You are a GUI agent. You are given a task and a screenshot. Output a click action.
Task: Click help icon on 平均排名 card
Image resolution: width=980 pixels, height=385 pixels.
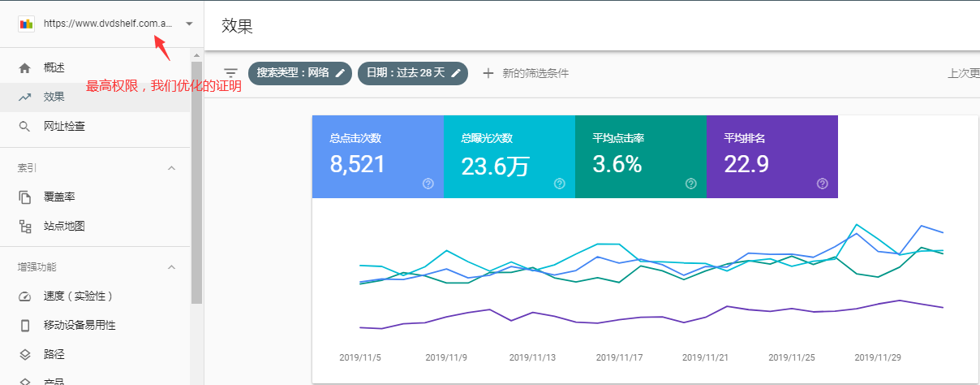(x=823, y=184)
